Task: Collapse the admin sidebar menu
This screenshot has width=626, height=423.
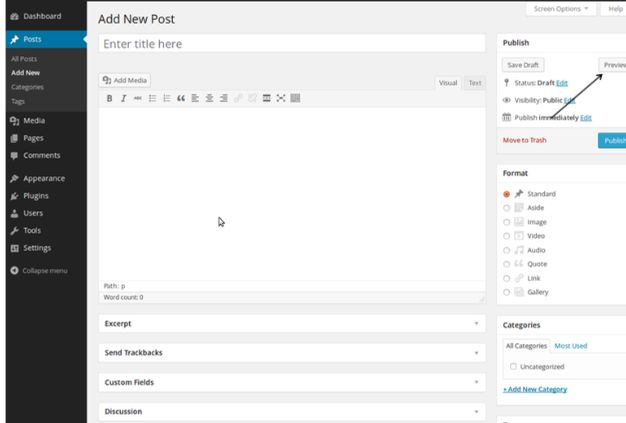Action: click(39, 271)
